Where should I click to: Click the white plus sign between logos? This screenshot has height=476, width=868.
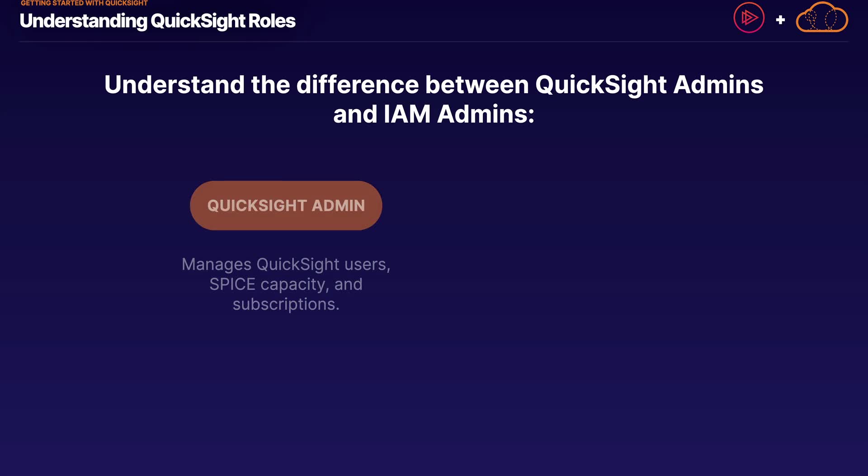(780, 20)
